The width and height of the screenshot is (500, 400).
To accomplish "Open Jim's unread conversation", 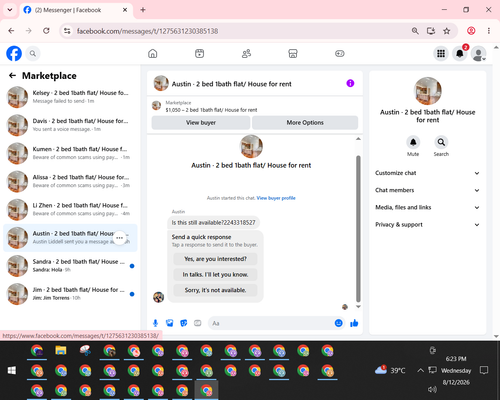I will point(70,294).
